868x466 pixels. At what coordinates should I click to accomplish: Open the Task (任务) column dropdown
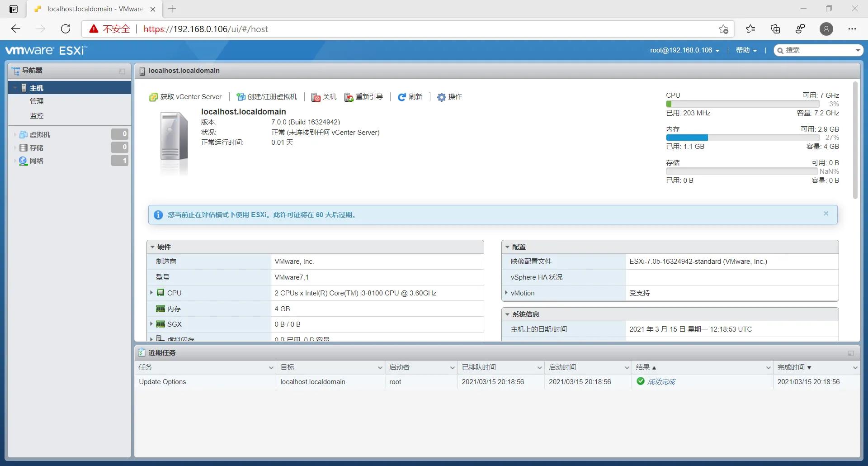click(271, 368)
